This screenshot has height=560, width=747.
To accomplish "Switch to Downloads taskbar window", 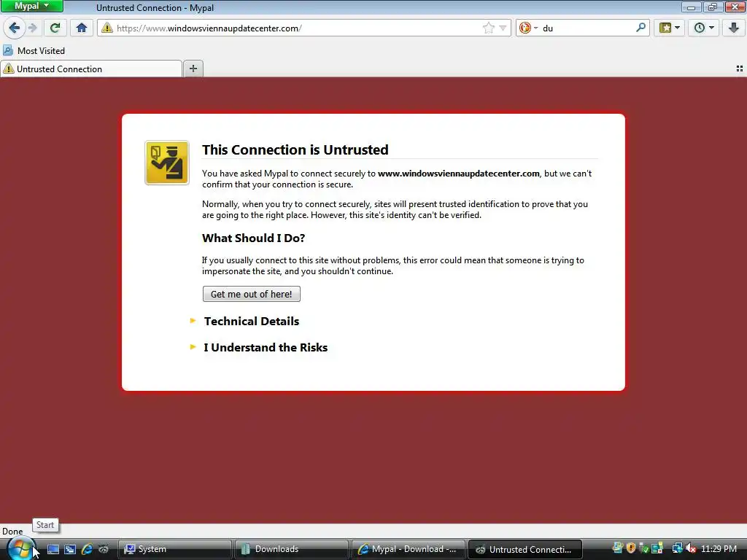I will pyautogui.click(x=292, y=549).
